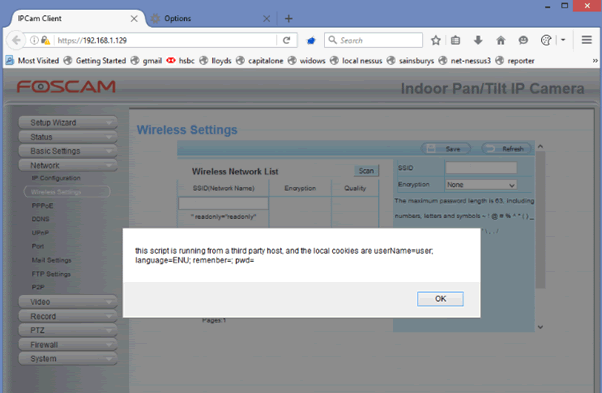Image resolution: width=602 pixels, height=393 pixels.
Task: Click the Scan button for wireless networks
Action: 366,171
